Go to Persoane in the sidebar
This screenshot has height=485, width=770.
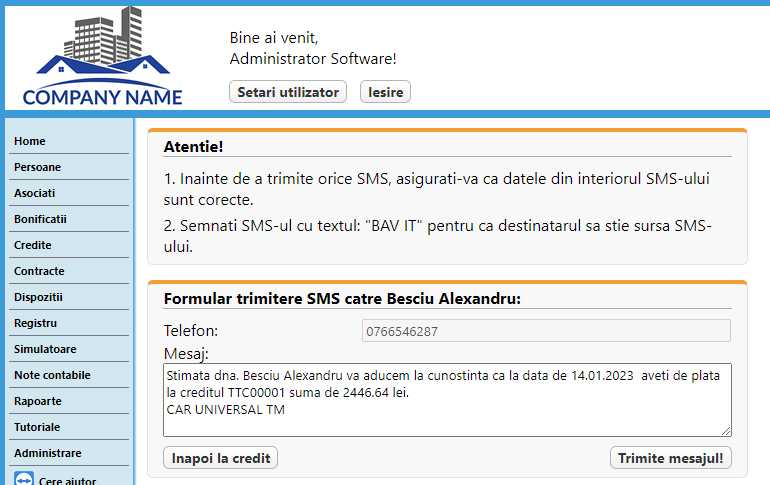point(69,167)
